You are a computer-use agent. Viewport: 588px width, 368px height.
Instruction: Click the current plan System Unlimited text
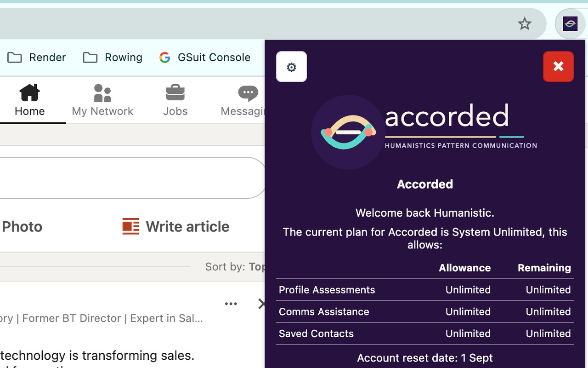tap(425, 238)
